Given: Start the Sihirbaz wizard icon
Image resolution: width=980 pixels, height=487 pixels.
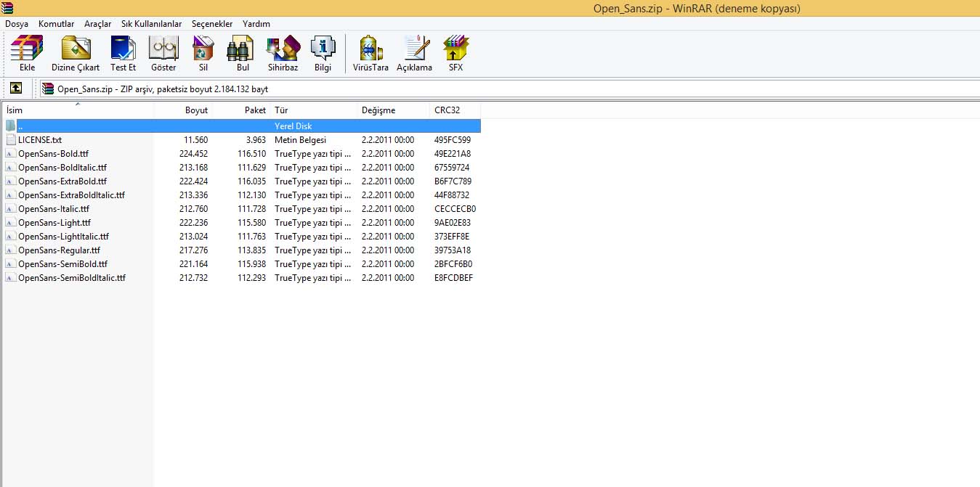Looking at the screenshot, I should (283, 53).
